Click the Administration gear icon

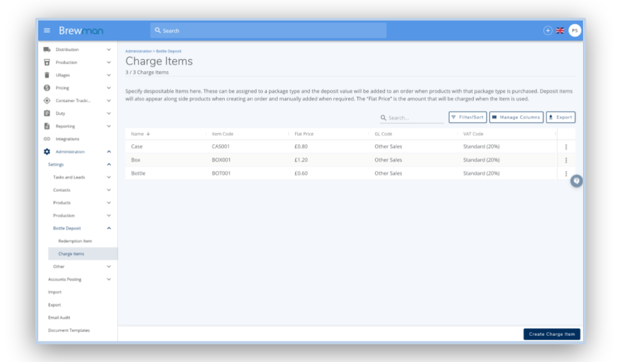pyautogui.click(x=47, y=152)
